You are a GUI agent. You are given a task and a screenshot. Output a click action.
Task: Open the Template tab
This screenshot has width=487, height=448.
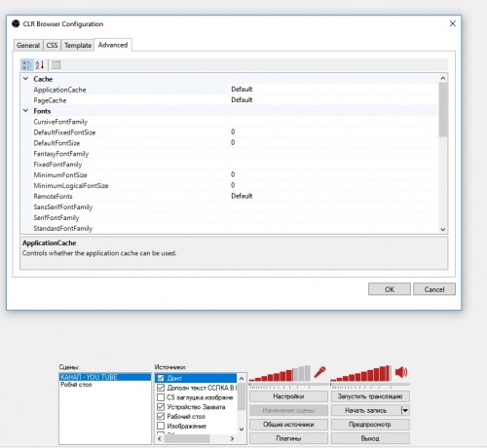78,45
